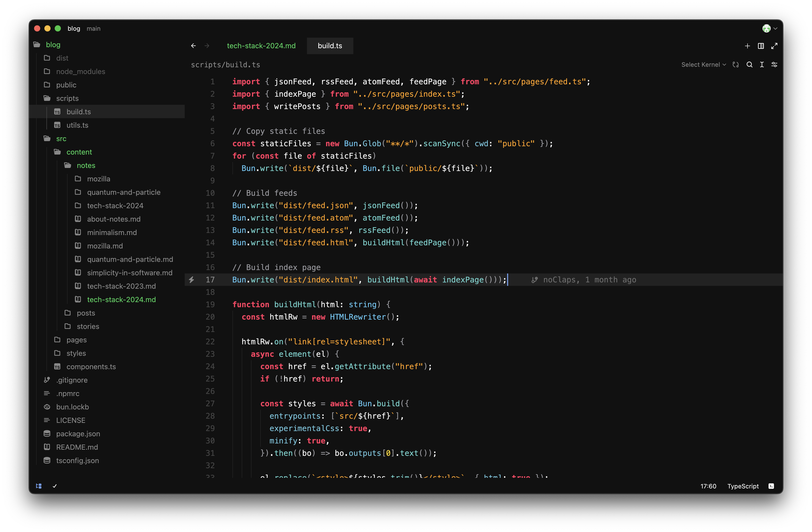Go forward with the right arrow icon
812x532 pixels.
tap(207, 46)
